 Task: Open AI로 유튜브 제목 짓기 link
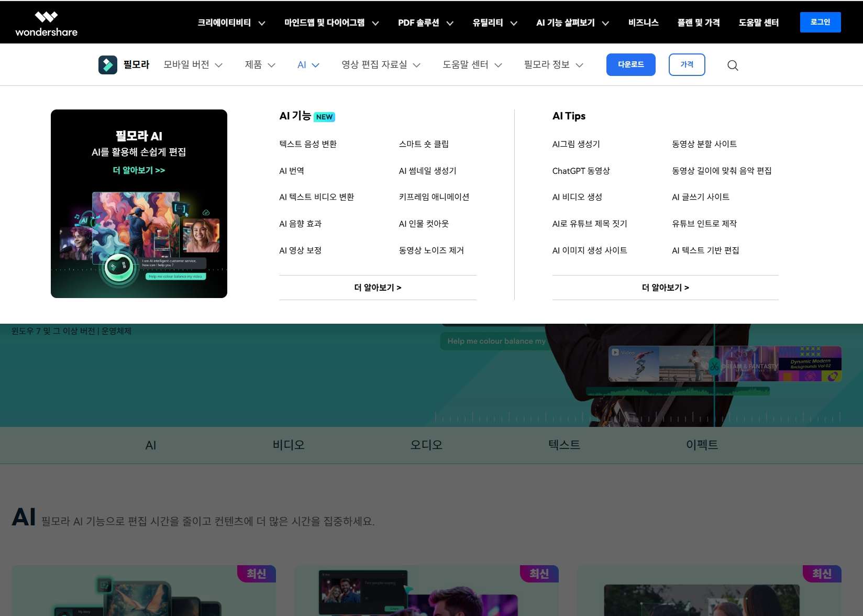click(x=590, y=224)
